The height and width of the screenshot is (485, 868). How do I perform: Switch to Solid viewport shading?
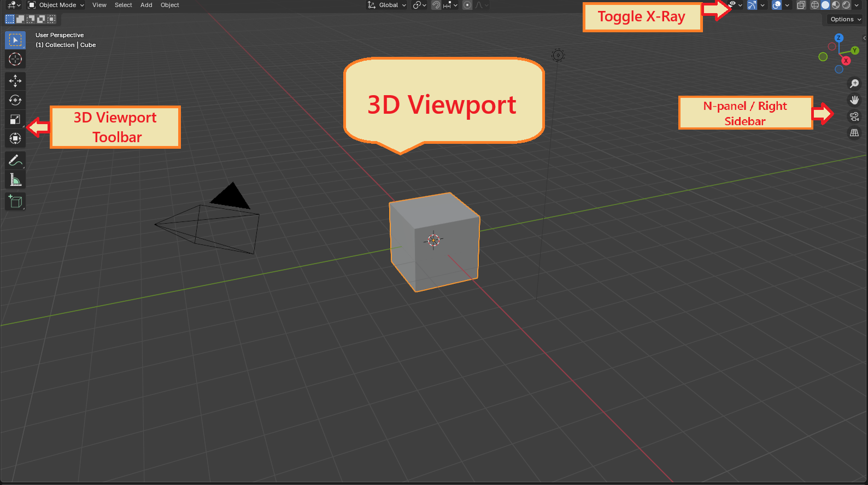(825, 5)
